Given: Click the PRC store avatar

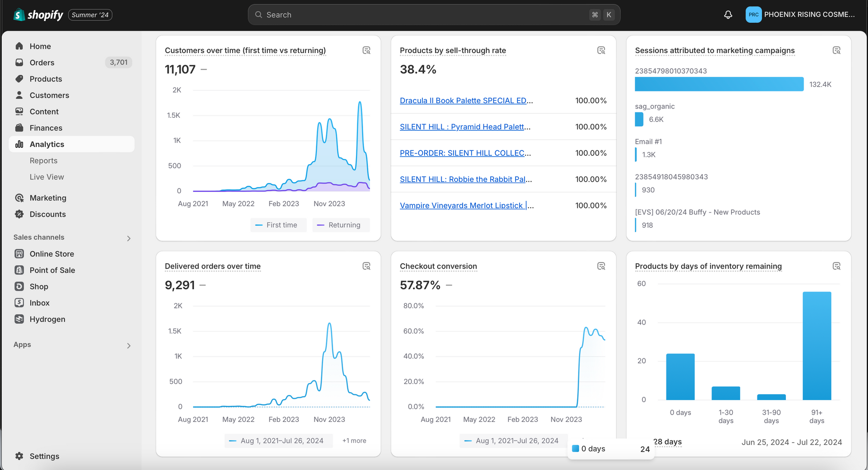Looking at the screenshot, I should pos(753,14).
